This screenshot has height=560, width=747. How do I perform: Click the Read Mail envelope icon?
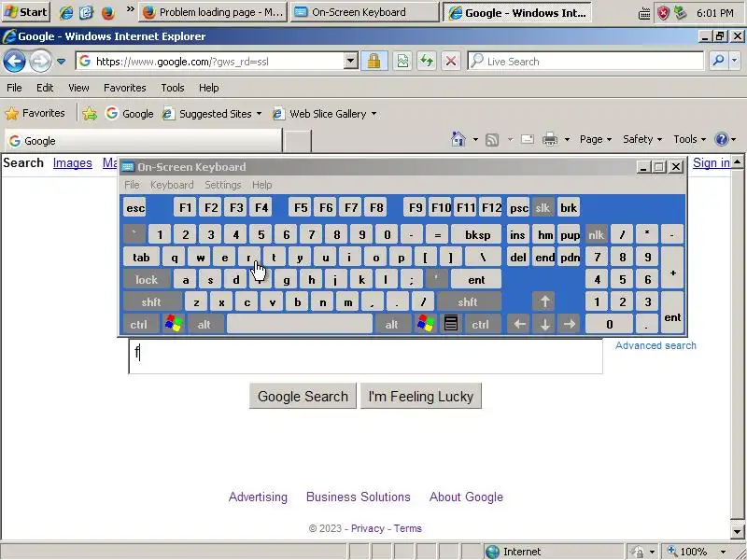coord(528,139)
